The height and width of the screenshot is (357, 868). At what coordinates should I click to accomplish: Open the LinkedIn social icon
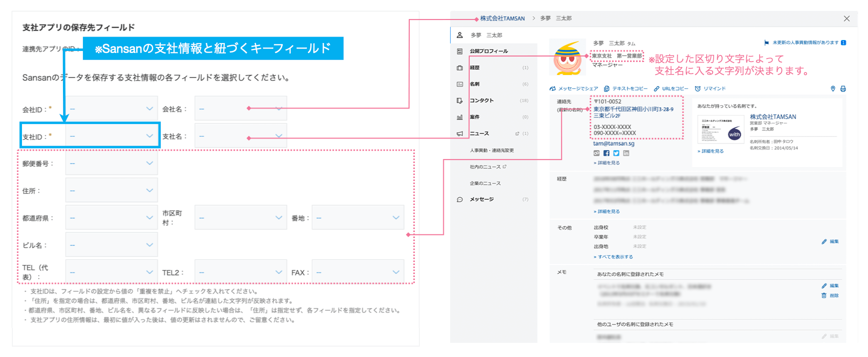[x=626, y=153]
